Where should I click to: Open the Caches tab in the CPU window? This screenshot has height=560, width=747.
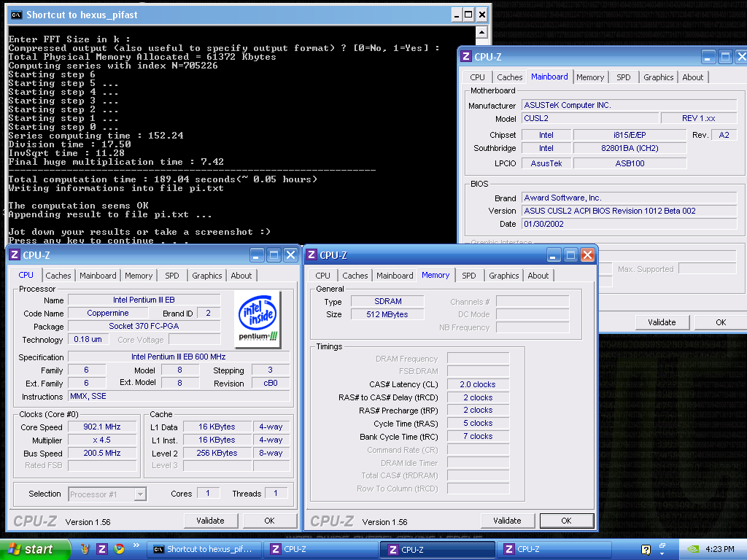[58, 276]
